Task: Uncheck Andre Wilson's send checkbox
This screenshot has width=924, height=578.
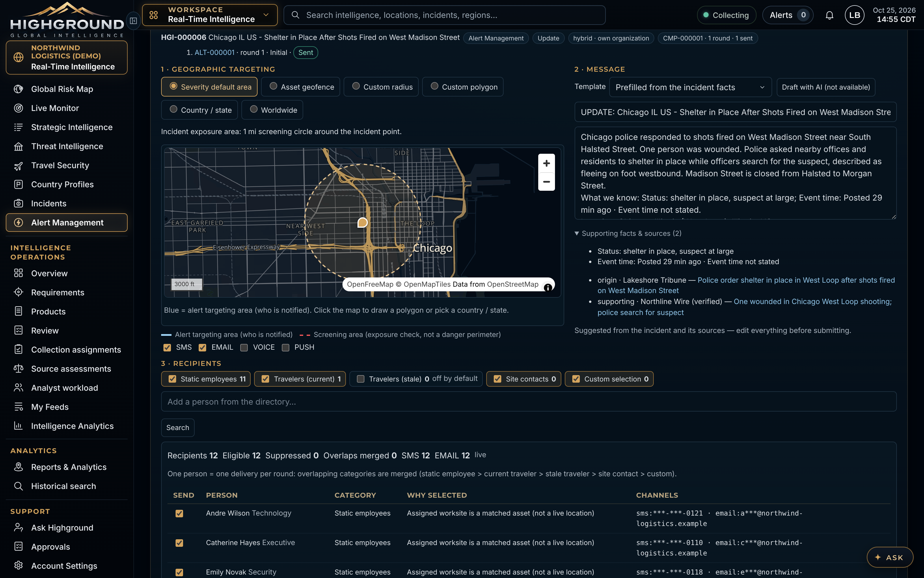Action: [179, 513]
